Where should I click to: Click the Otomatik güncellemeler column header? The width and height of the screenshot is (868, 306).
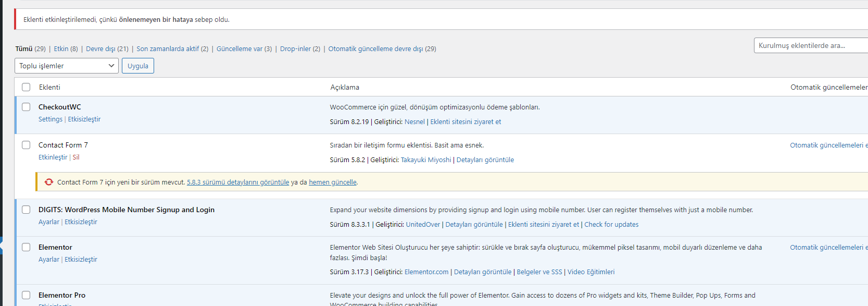tap(829, 87)
